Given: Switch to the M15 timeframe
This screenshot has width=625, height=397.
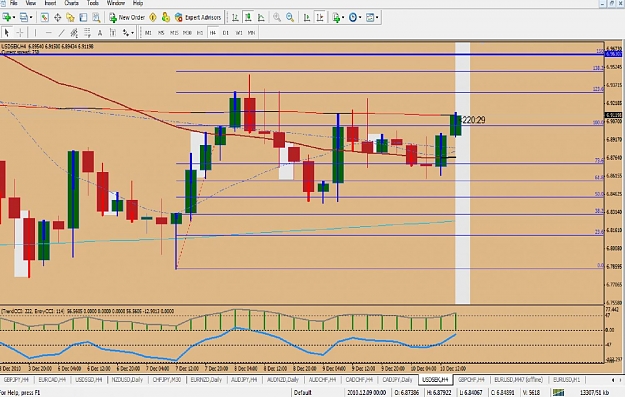Looking at the screenshot, I should point(174,33).
